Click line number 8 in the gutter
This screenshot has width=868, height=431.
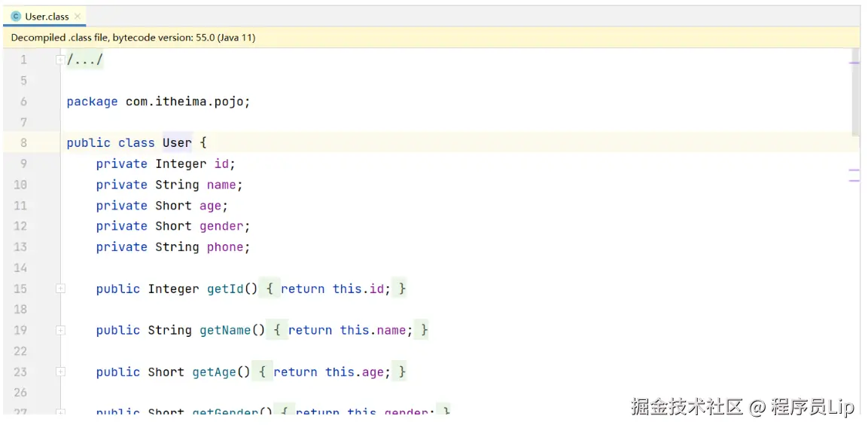23,143
